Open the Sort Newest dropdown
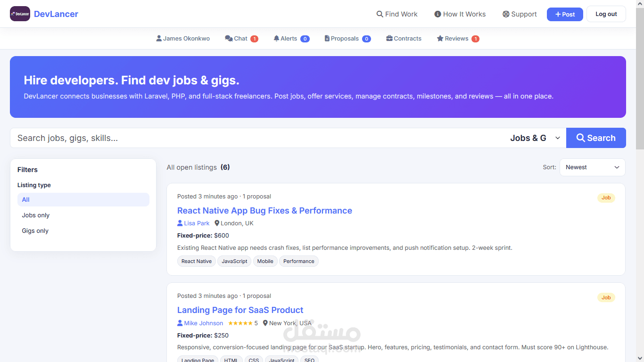Screen dimensions: 644x362 (x=592, y=167)
